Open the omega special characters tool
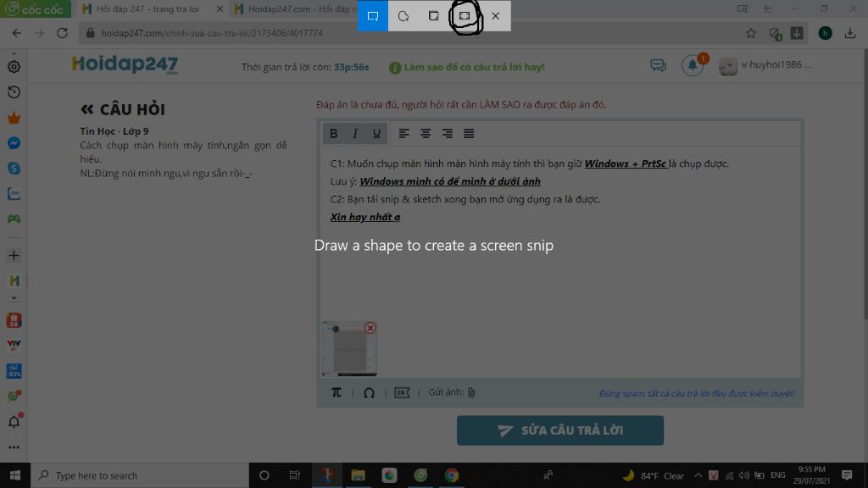868x488 pixels. (x=369, y=392)
